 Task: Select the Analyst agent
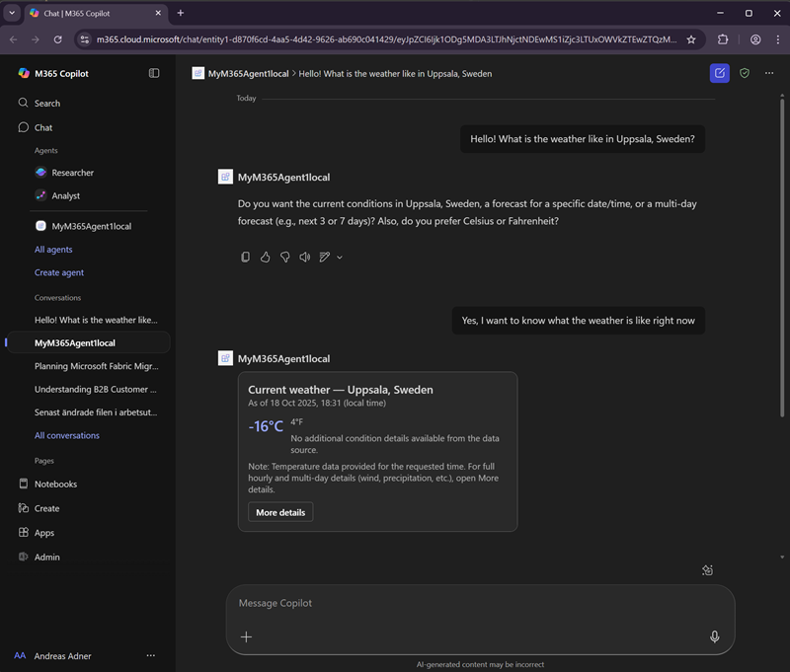point(66,196)
